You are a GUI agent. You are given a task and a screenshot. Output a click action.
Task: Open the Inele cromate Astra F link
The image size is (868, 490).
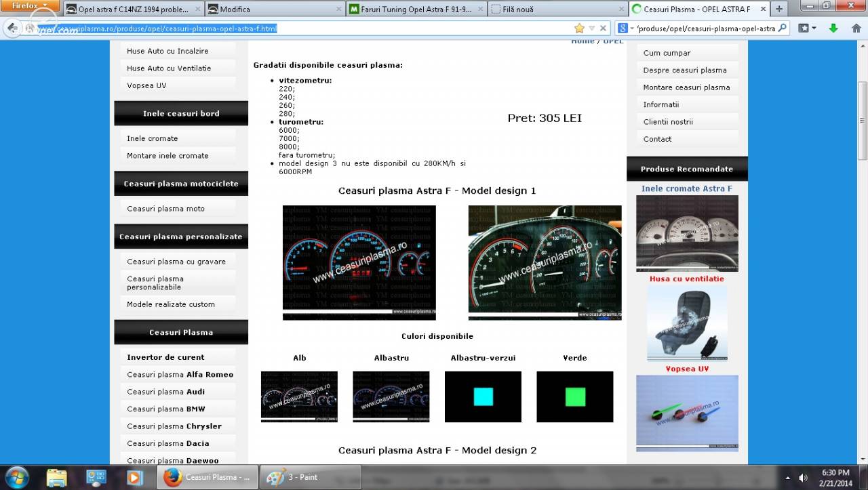[687, 188]
